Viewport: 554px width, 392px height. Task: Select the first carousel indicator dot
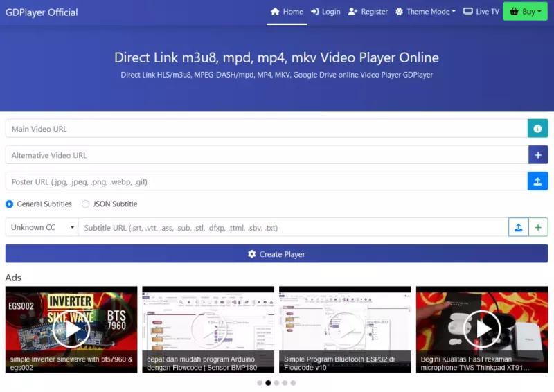coord(260,382)
